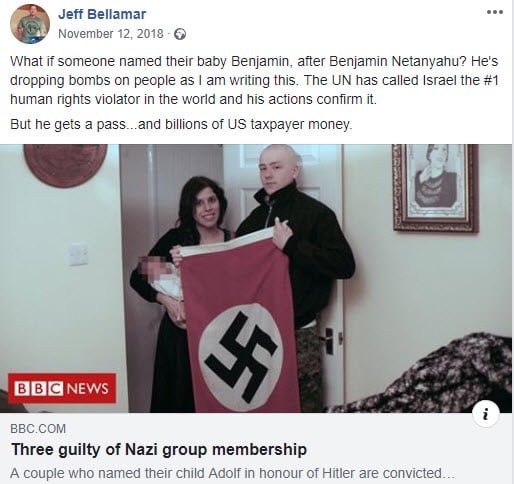Click the description starting 'A couple who named'
The width and height of the screenshot is (514, 484).
[x=232, y=473]
